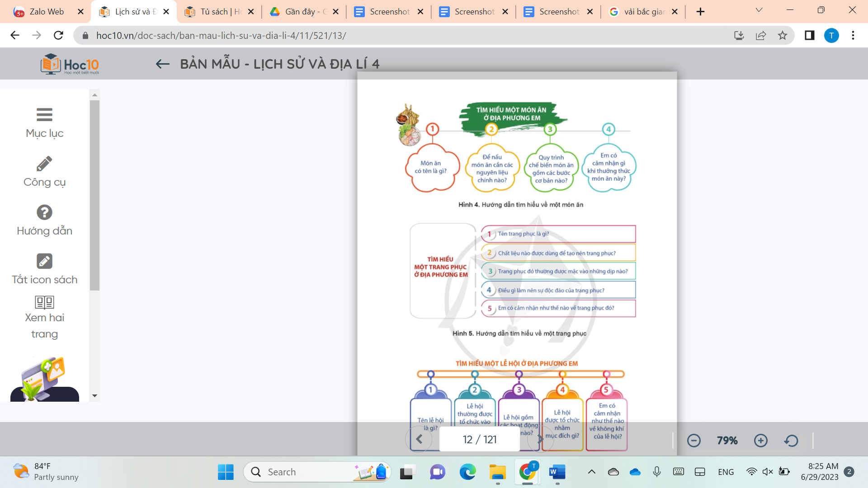Image resolution: width=868 pixels, height=488 pixels.
Task: Toggle the ENG language indicator
Action: pos(726,472)
